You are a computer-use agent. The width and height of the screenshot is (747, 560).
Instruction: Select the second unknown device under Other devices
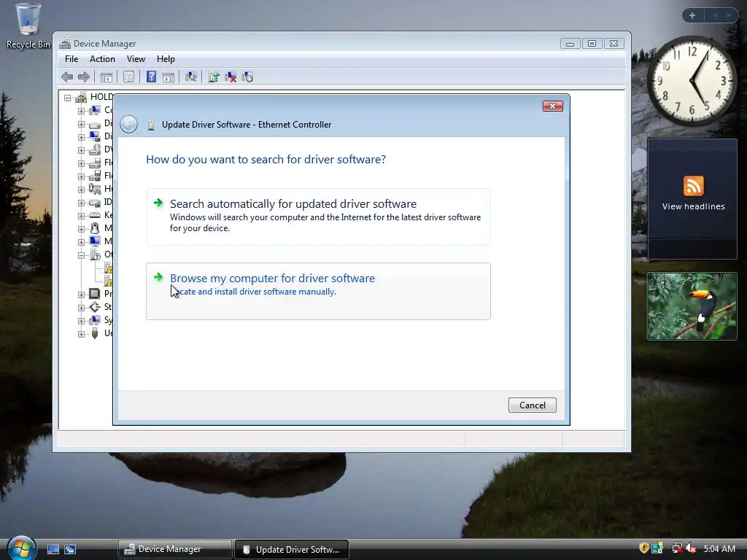tap(108, 281)
